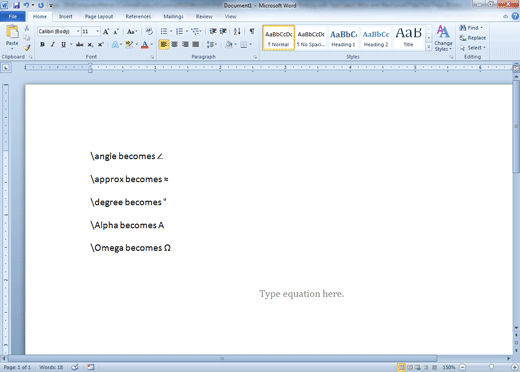Expand the Styles gallery More arrow

[429, 47]
